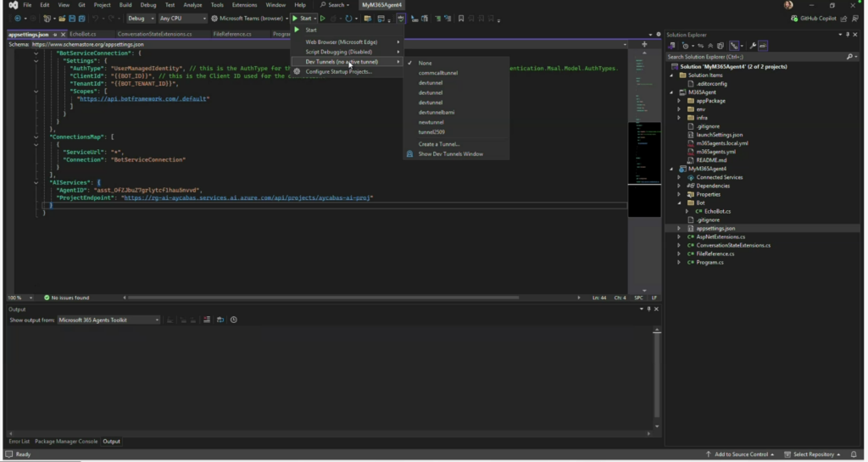Click the Navigate Backward arrow icon
868x462 pixels.
pos(18,19)
